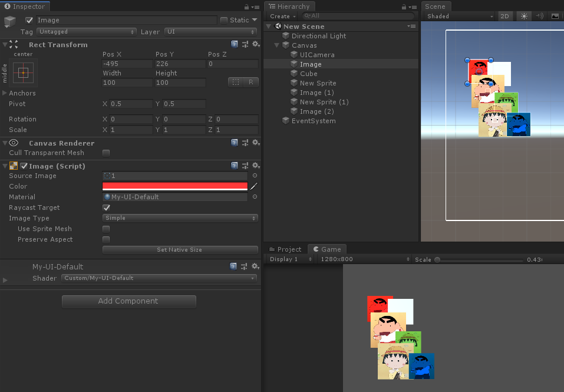564x392 pixels.
Task: Pick color with eyedropper tool
Action: (x=254, y=186)
